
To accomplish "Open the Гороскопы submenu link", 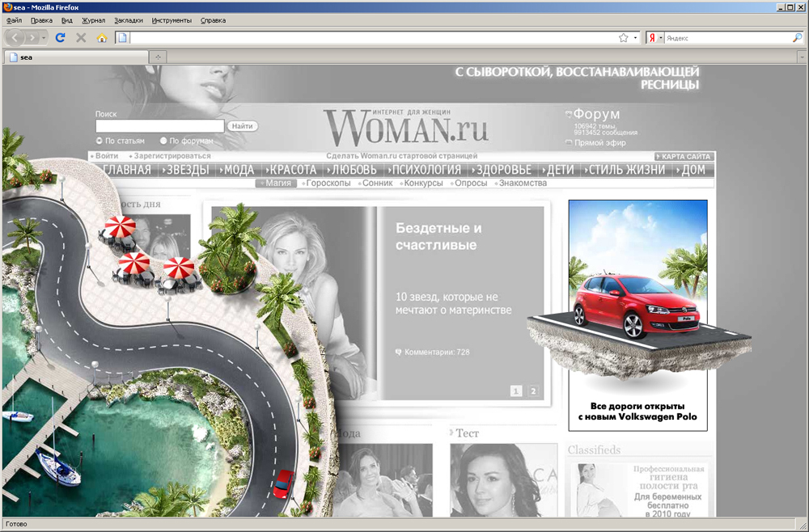I will (x=328, y=183).
